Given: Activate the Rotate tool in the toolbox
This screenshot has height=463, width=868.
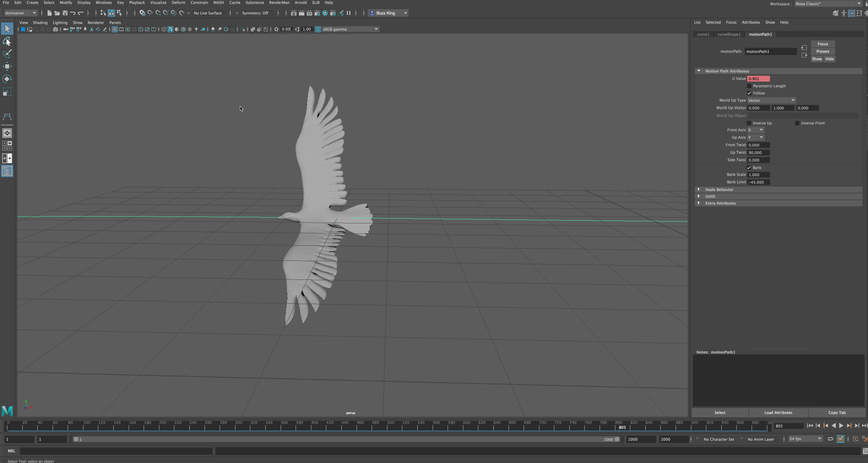Looking at the screenshot, I should [7, 79].
